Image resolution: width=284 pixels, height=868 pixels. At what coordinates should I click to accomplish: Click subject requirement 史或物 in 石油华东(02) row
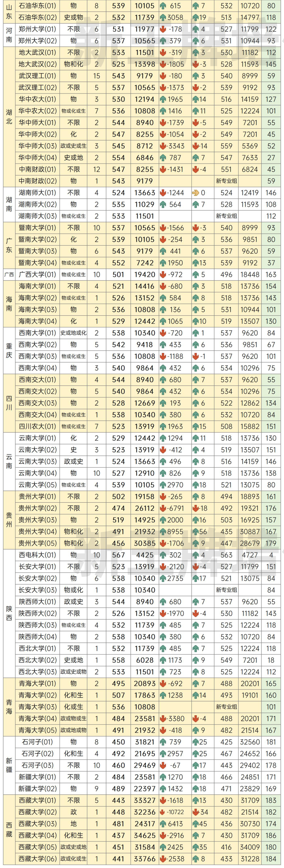tap(74, 17)
